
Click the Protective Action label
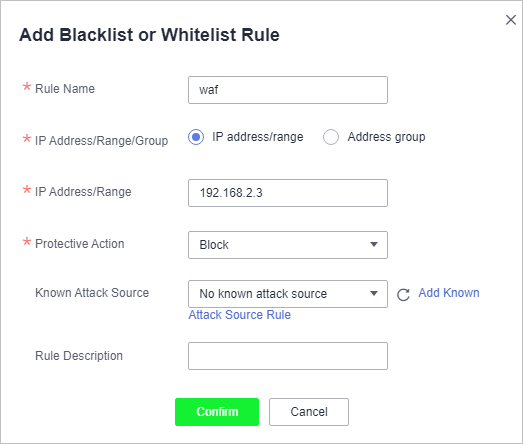click(80, 244)
